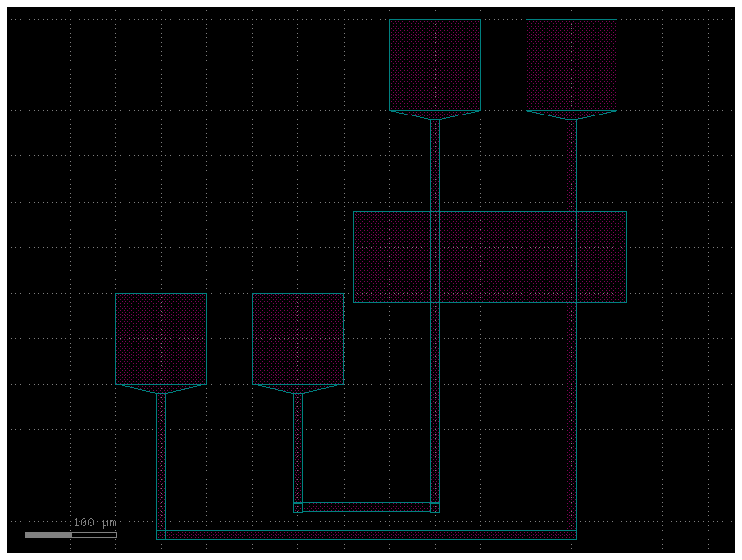The image size is (742, 560).
Task: Click the tapered neck below the top-left pad
Action: point(435,115)
